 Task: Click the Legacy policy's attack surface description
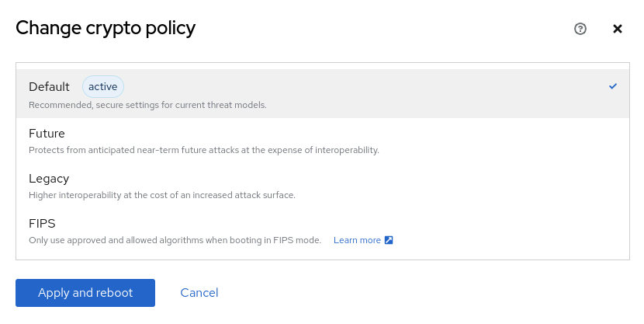click(161, 195)
